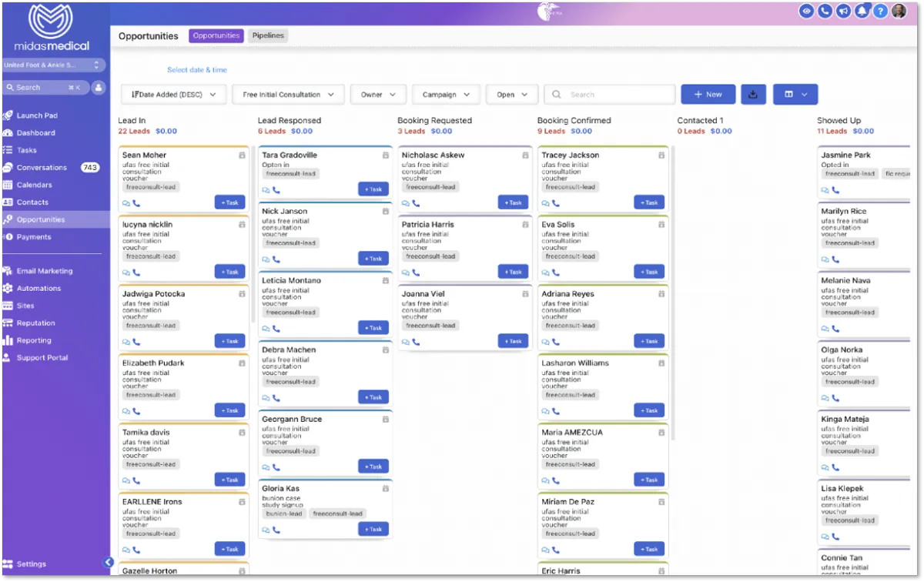Click the sidebar Search box
This screenshot has height=582, width=924.
pyautogui.click(x=46, y=88)
